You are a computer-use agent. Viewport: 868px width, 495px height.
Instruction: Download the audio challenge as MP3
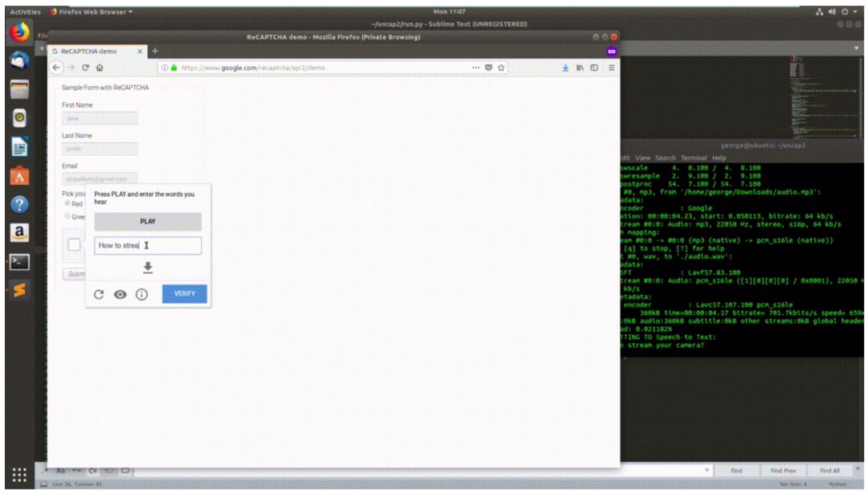point(148,268)
